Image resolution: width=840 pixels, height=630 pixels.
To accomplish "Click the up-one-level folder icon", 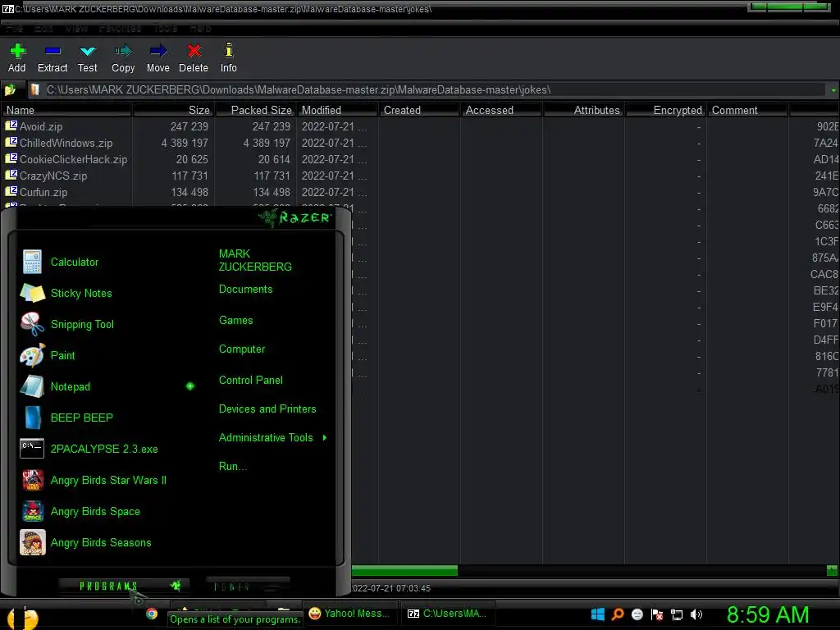I will [x=10, y=90].
